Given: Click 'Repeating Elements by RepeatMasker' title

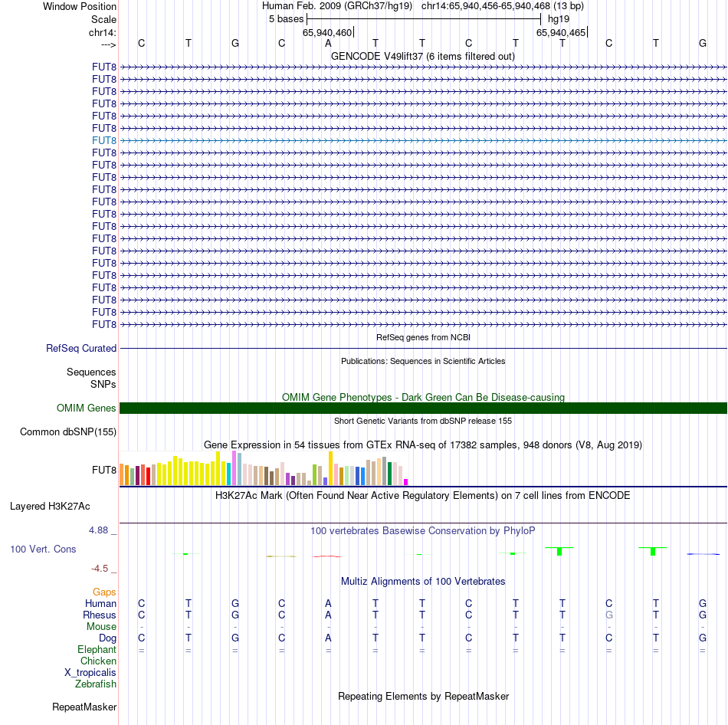Looking at the screenshot, I should click(x=423, y=696).
